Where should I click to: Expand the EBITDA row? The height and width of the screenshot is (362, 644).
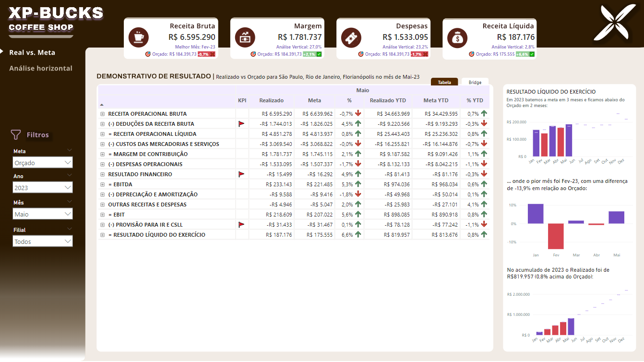(103, 184)
